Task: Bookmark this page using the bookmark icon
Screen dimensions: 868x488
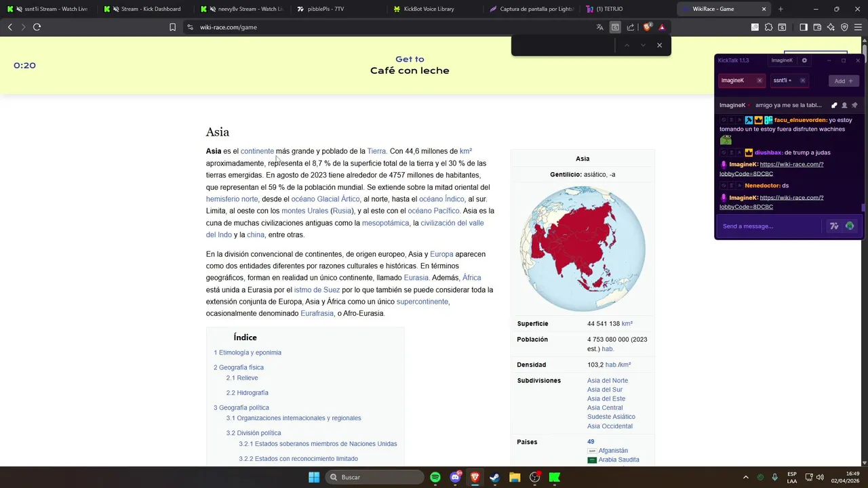Action: (x=172, y=27)
